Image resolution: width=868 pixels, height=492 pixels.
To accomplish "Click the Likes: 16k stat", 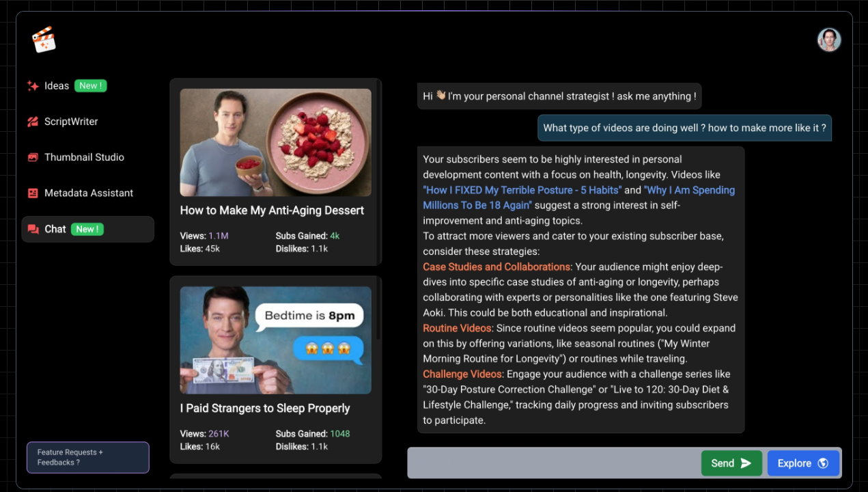I will click(x=200, y=446).
